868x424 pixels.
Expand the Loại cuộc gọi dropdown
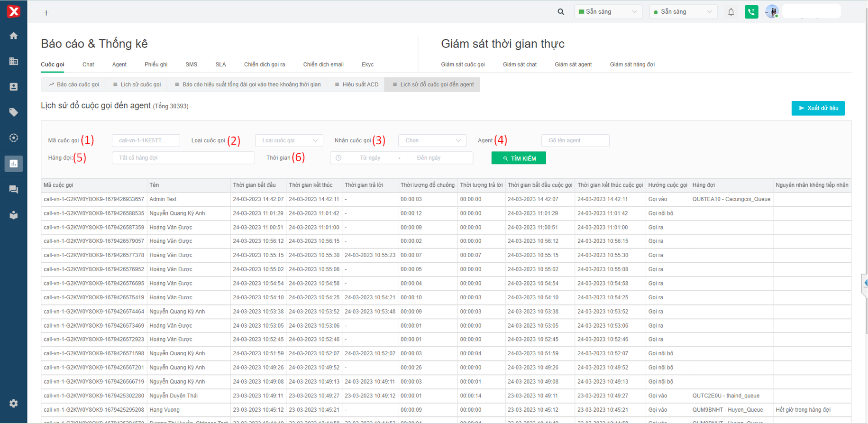pyautogui.click(x=289, y=140)
